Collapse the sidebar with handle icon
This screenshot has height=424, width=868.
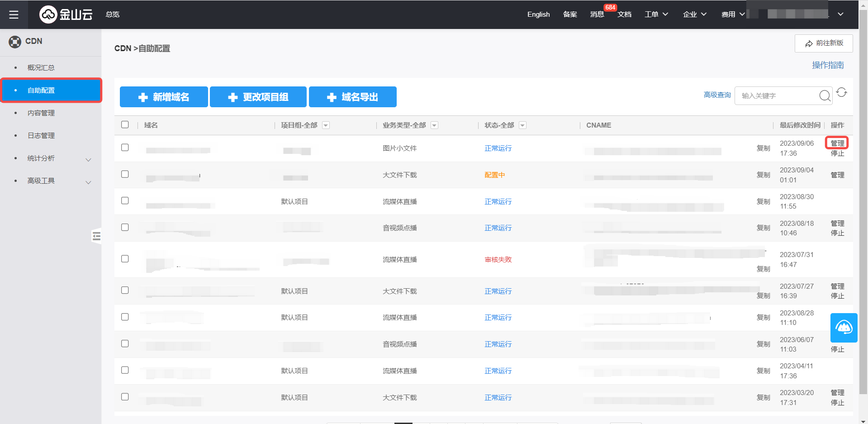[96, 236]
